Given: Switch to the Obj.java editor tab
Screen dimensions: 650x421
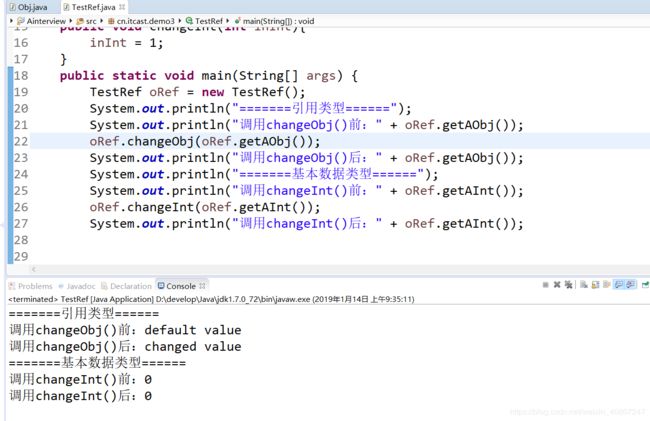Looking at the screenshot, I should (28, 7).
